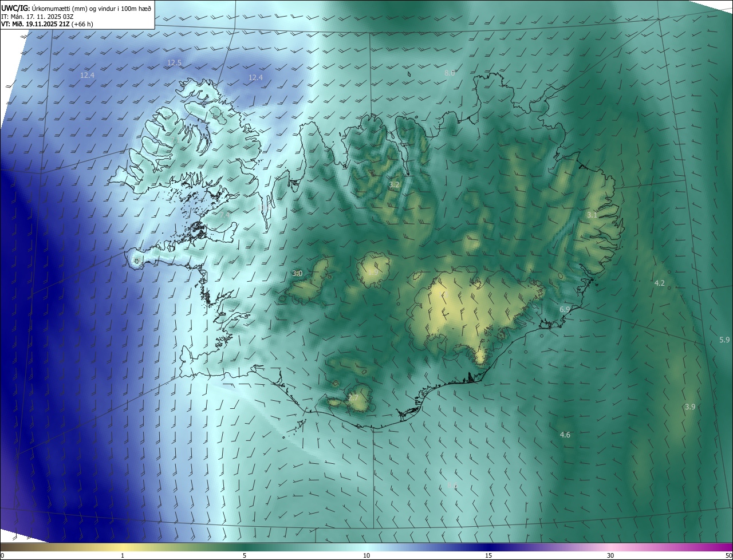Click the 12.5 precipitation value label
This screenshot has width=733, height=560.
point(174,62)
